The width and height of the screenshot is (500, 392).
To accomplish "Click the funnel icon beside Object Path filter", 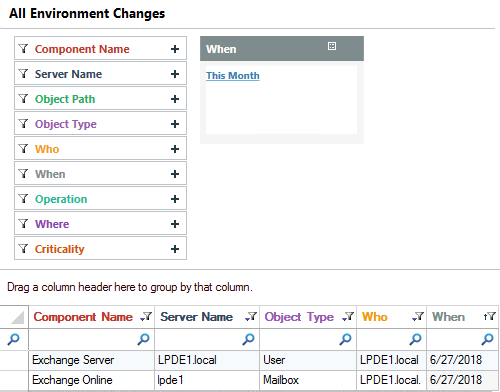I will (x=23, y=99).
